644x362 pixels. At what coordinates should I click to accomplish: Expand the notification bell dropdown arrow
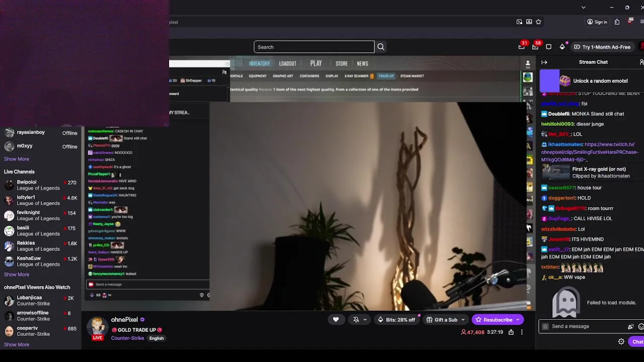pos(365,320)
